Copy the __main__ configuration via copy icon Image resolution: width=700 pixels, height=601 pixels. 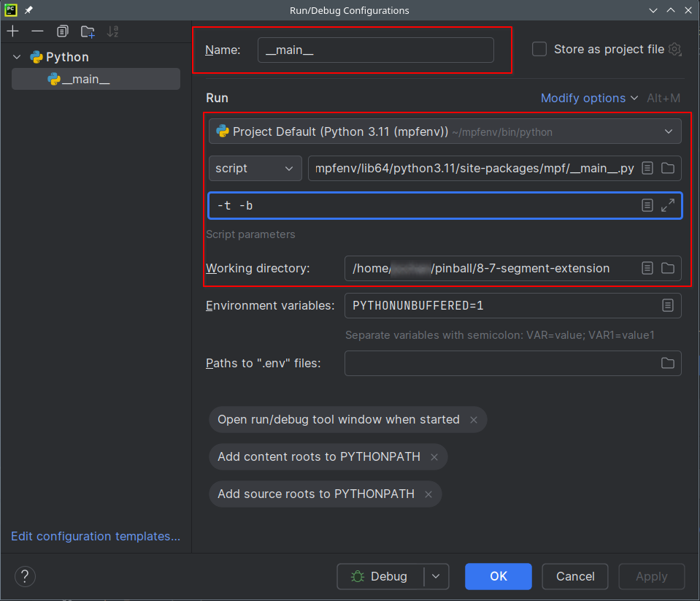click(x=62, y=31)
